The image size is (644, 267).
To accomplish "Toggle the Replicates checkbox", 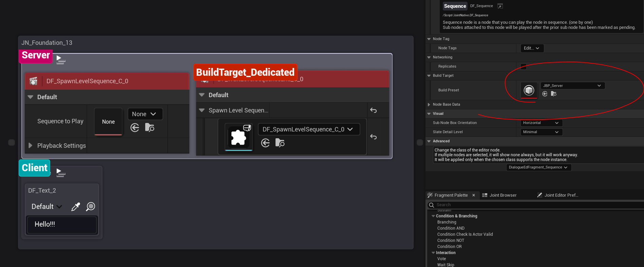I will coord(524,67).
